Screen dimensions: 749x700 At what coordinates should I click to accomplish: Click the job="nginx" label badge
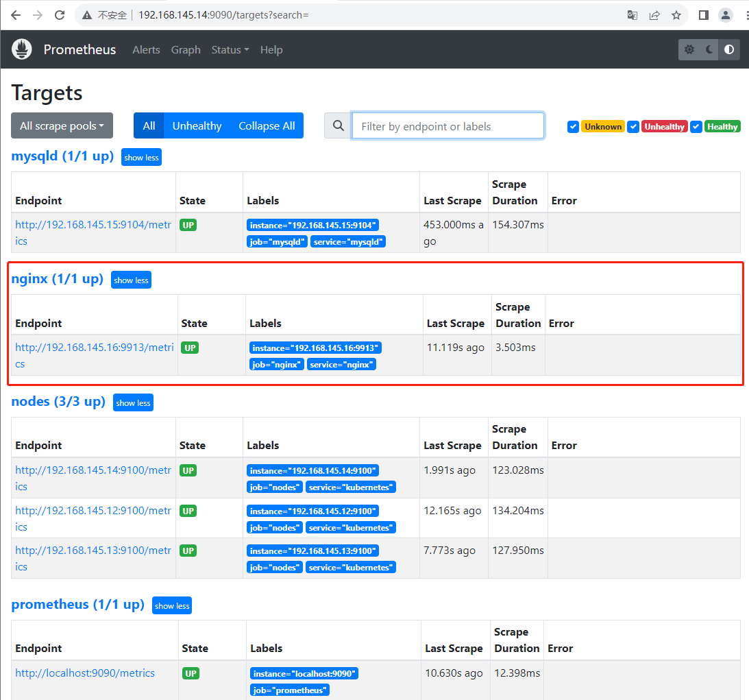[277, 365]
